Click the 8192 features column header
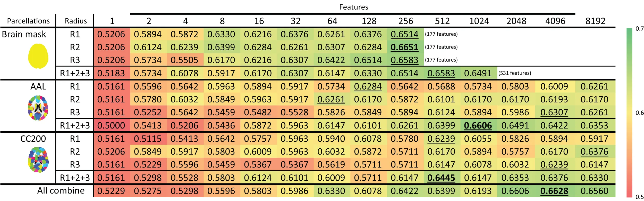The width and height of the screenshot is (644, 201). coord(595,21)
